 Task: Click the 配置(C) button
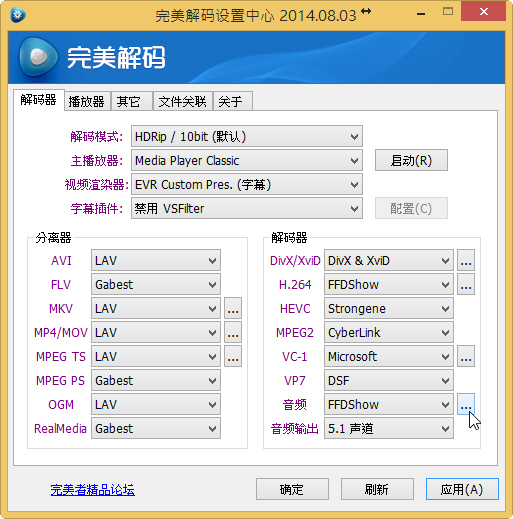(411, 209)
